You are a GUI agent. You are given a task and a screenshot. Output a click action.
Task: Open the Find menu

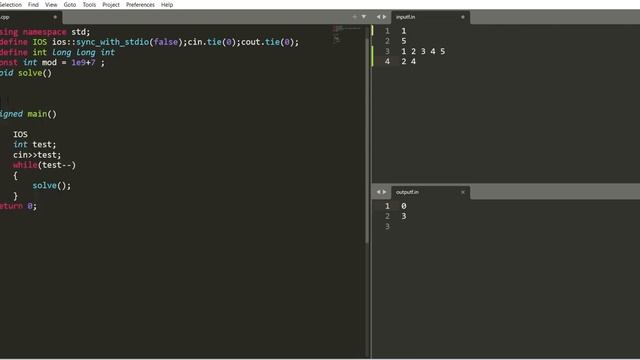(33, 4)
